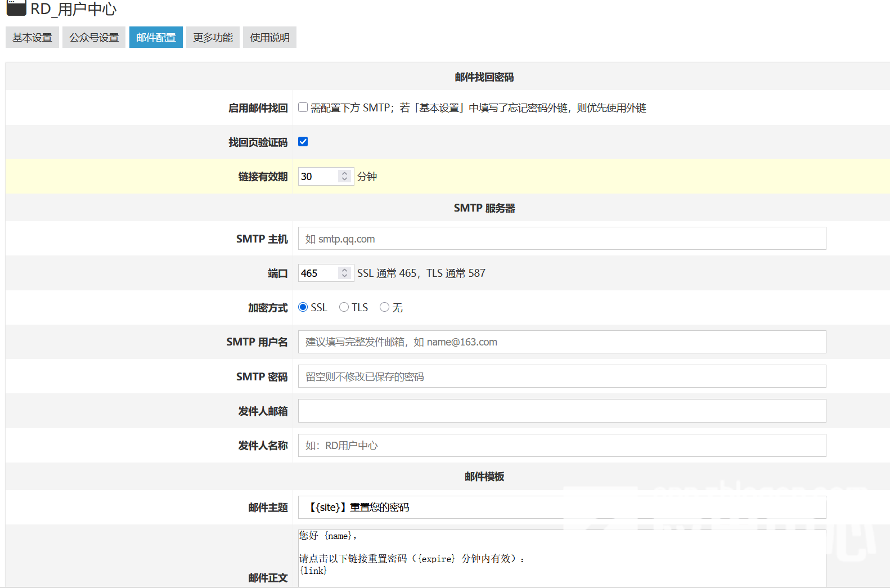Increase the 端口 value with up arrow
This screenshot has height=588, width=890.
[345, 270]
